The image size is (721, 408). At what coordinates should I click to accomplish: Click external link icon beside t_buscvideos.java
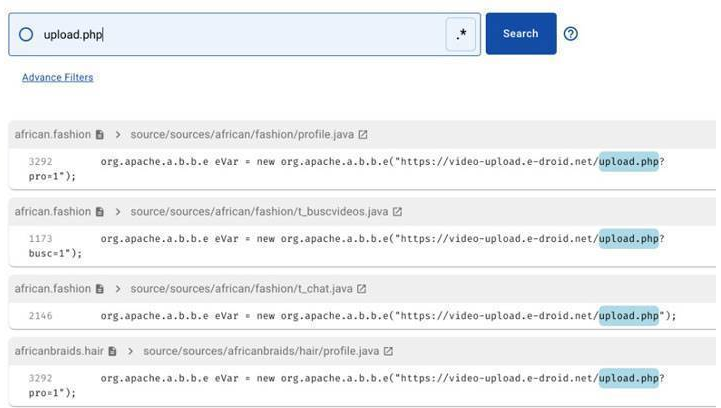[397, 212]
